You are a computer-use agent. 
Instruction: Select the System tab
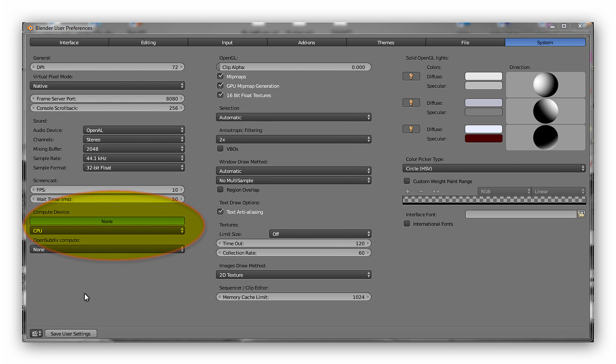[x=545, y=42]
